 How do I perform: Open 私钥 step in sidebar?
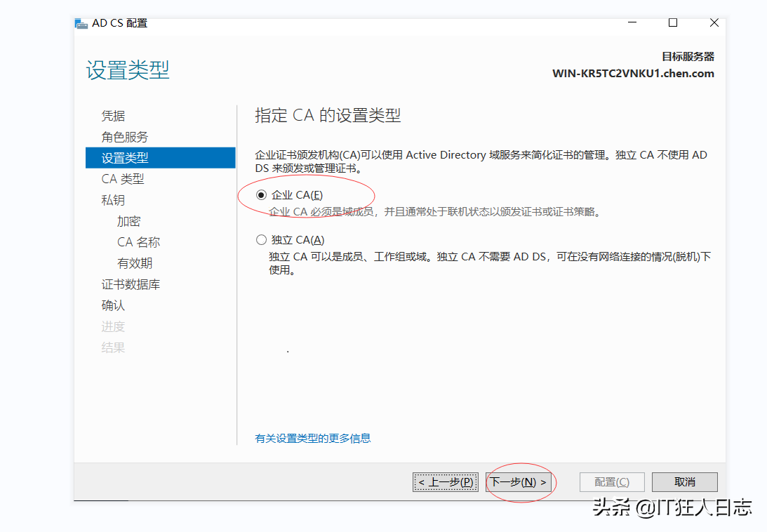113,200
